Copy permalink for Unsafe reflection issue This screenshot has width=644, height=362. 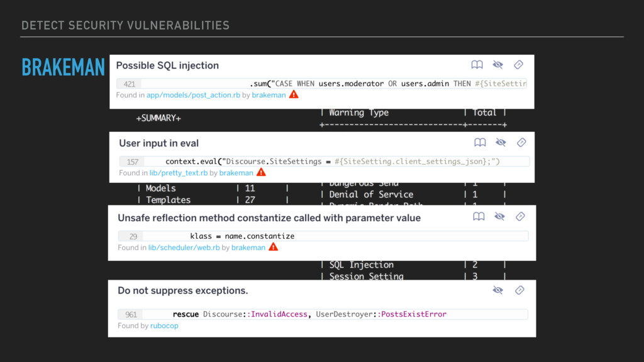(x=520, y=216)
